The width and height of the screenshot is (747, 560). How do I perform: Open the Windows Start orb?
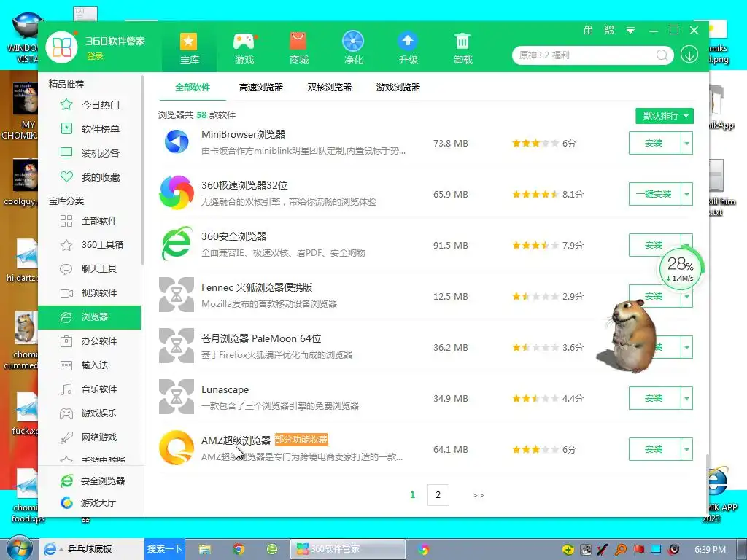[18, 548]
